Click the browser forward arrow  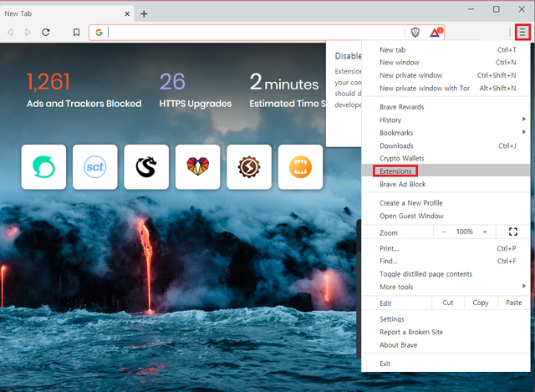tap(28, 33)
